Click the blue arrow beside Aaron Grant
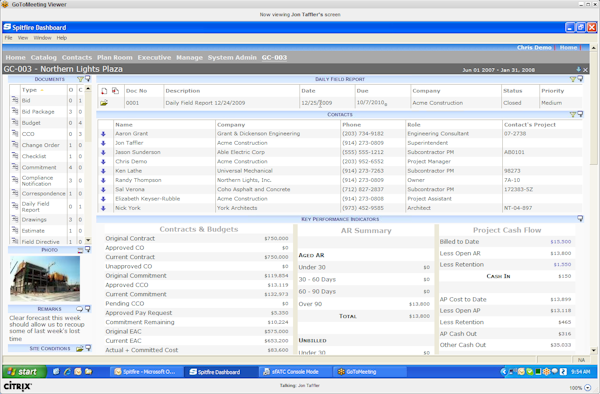600x394 pixels. 103,134
